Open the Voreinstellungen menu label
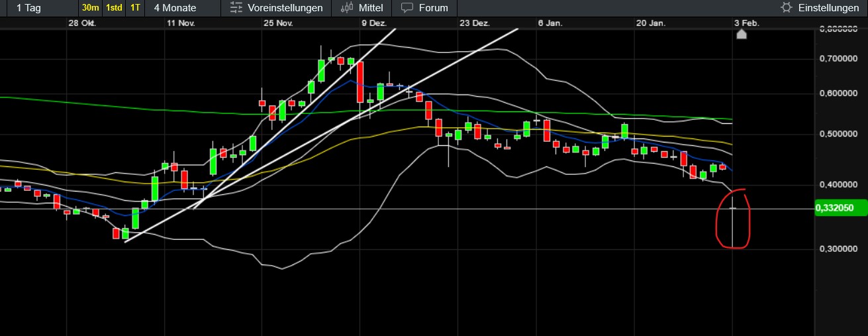 (x=285, y=8)
